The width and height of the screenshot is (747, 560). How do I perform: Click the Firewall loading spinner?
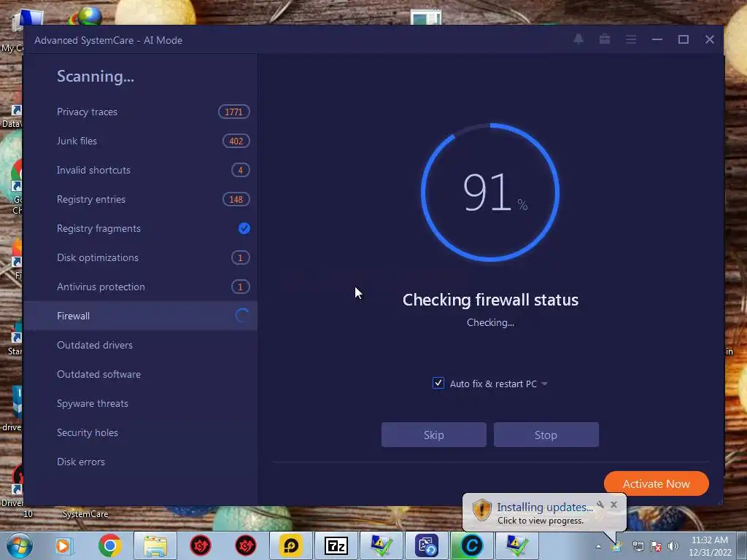(x=242, y=316)
